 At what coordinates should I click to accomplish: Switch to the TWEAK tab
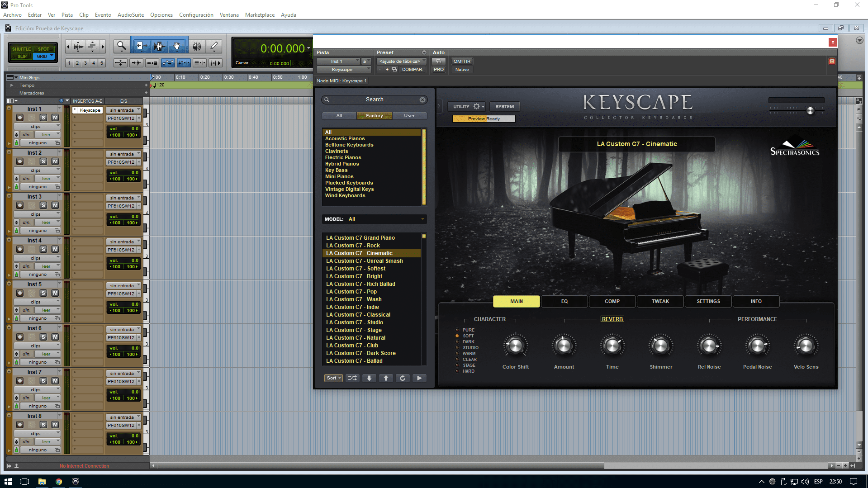click(x=660, y=301)
